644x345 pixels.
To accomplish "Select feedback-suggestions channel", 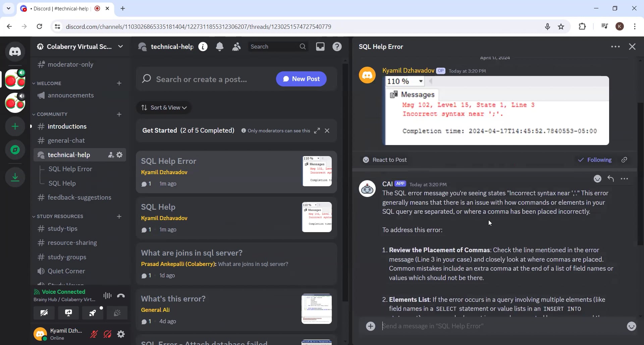I will [80, 197].
